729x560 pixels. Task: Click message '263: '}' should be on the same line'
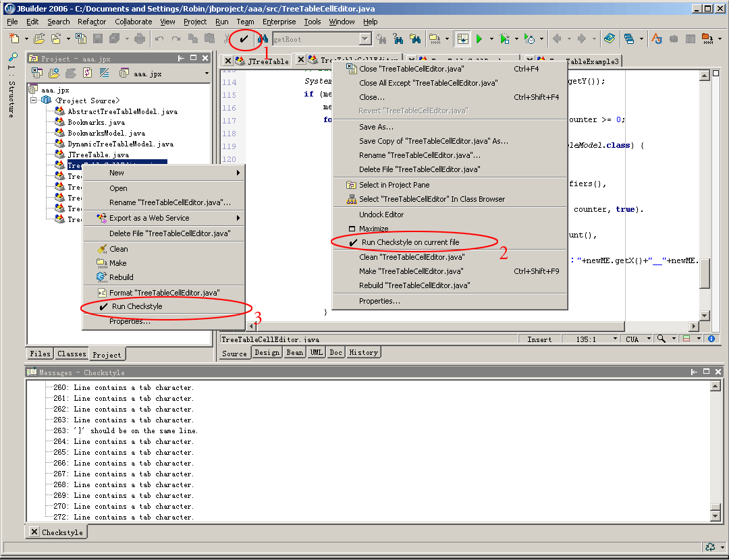(126, 431)
